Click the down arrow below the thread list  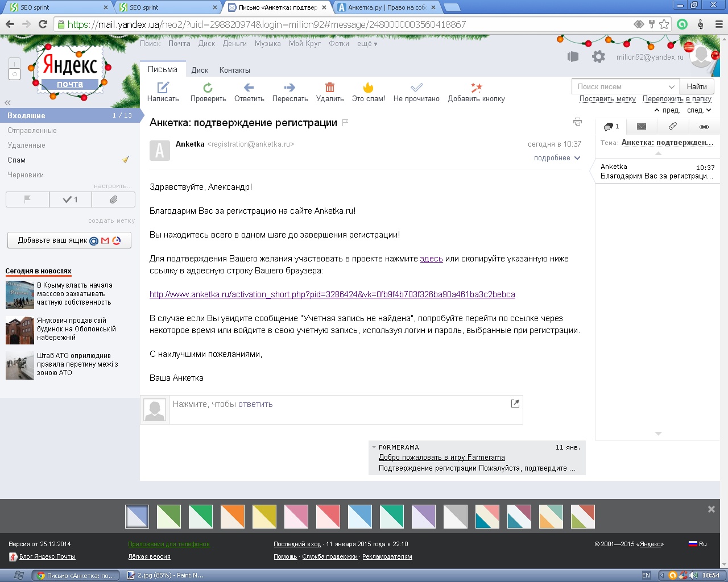(658, 434)
